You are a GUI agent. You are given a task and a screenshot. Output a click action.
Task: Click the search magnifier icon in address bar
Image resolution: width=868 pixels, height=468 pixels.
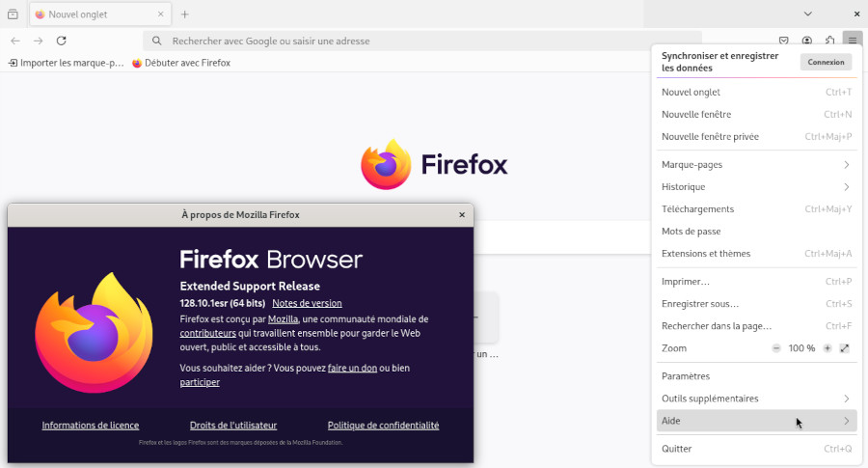pyautogui.click(x=156, y=41)
